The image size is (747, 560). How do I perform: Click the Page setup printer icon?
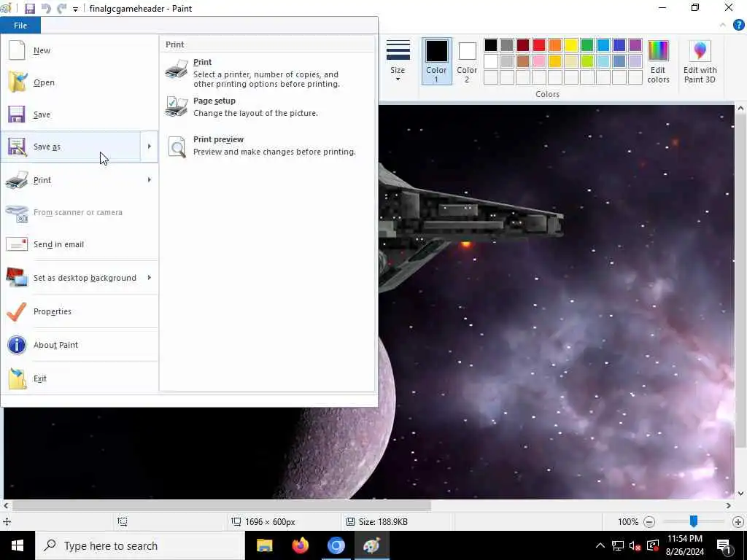coord(177,106)
